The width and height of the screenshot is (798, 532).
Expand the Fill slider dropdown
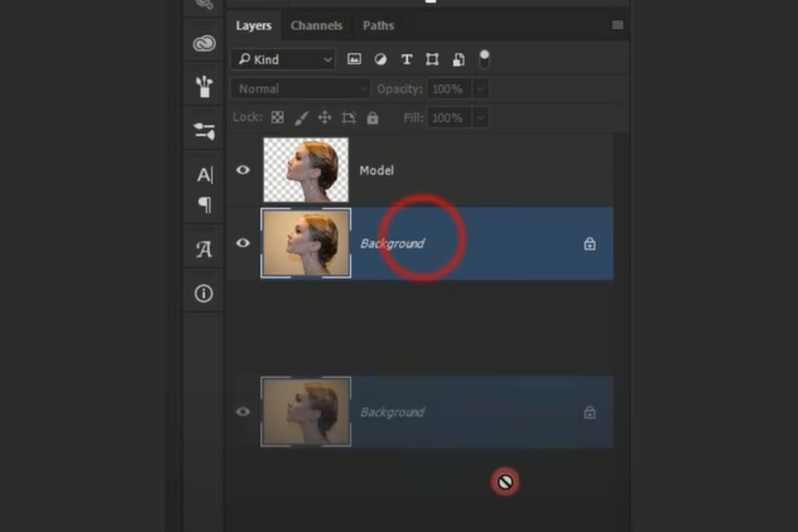[x=480, y=118]
